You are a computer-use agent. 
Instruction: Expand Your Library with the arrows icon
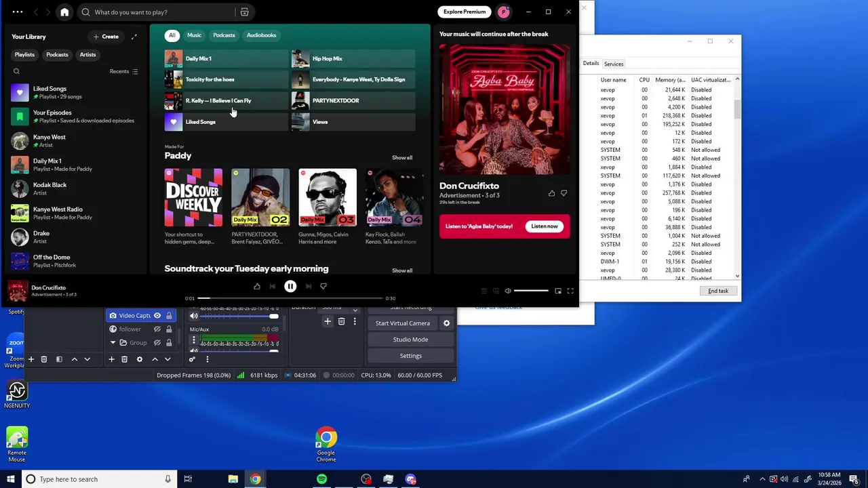[134, 37]
